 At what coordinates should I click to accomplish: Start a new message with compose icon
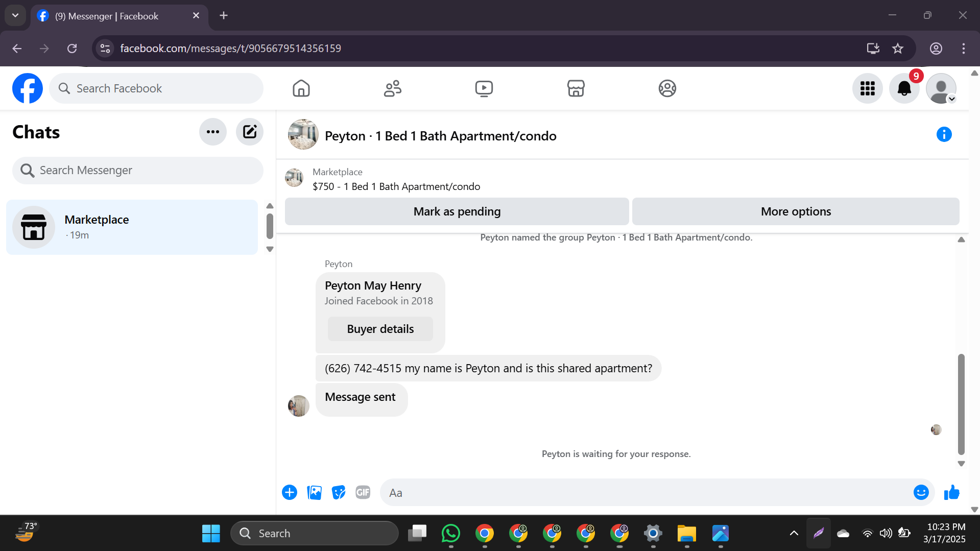[250, 132]
